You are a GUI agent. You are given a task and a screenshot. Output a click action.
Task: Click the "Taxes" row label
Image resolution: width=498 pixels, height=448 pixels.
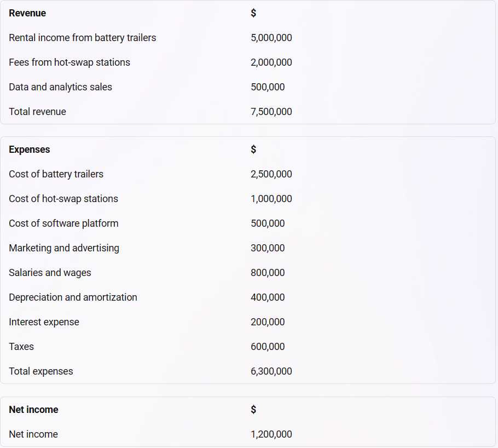point(21,347)
